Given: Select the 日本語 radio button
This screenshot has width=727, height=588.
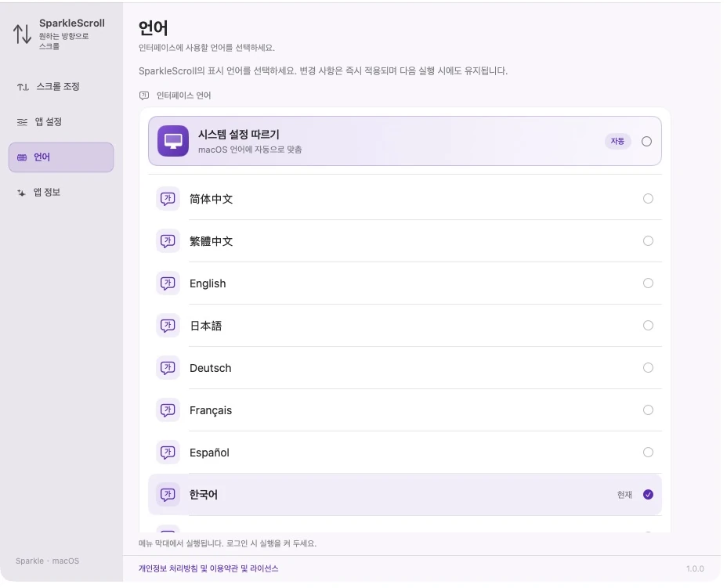Looking at the screenshot, I should pyautogui.click(x=648, y=325).
